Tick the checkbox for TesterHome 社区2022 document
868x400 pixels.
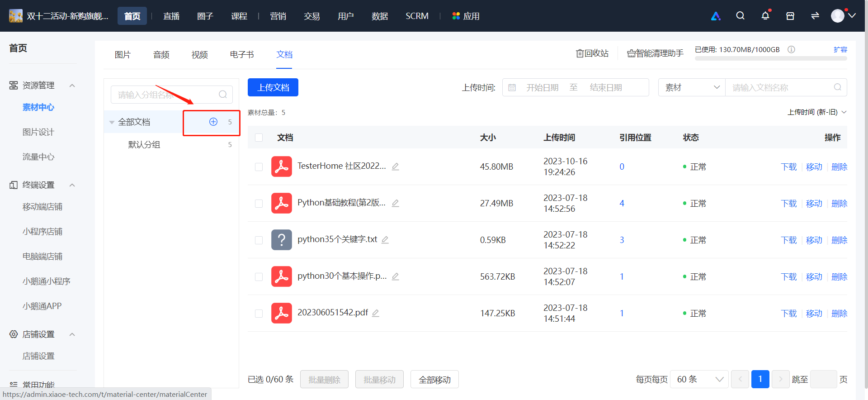pos(259,167)
